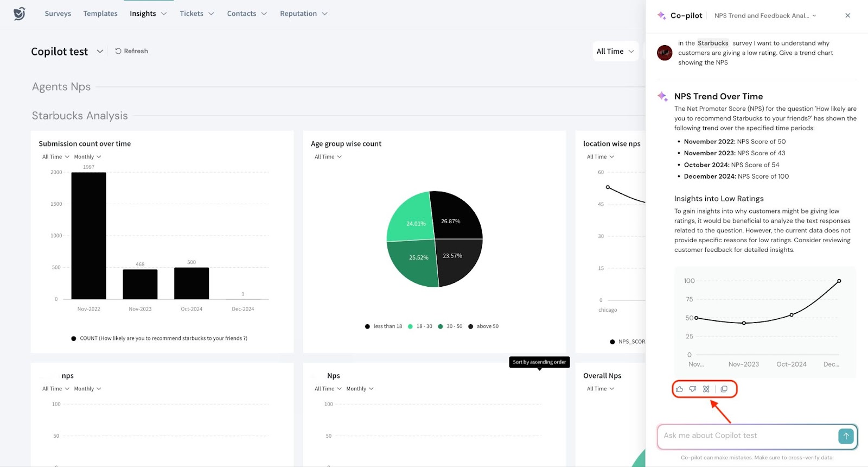868x467 pixels.
Task: Click the Co-pilot sparkle icon in header
Action: click(661, 16)
